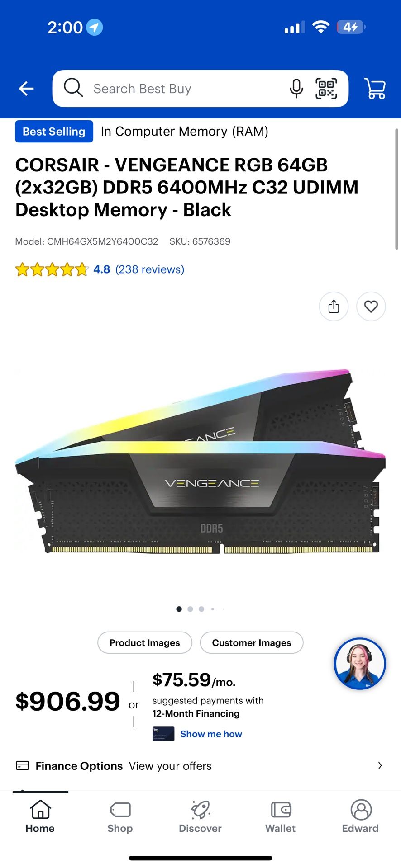The height and width of the screenshot is (868, 401).
Task: Share this product via share icon
Action: click(334, 307)
